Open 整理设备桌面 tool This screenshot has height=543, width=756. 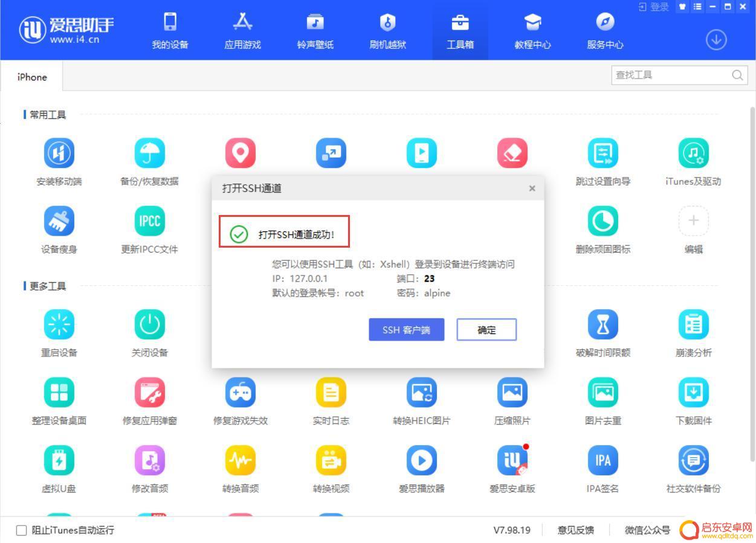59,393
